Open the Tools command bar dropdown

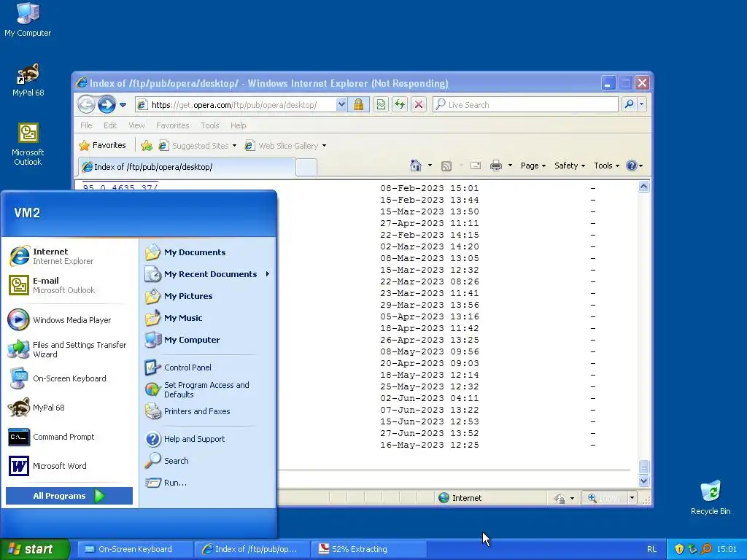pos(606,166)
